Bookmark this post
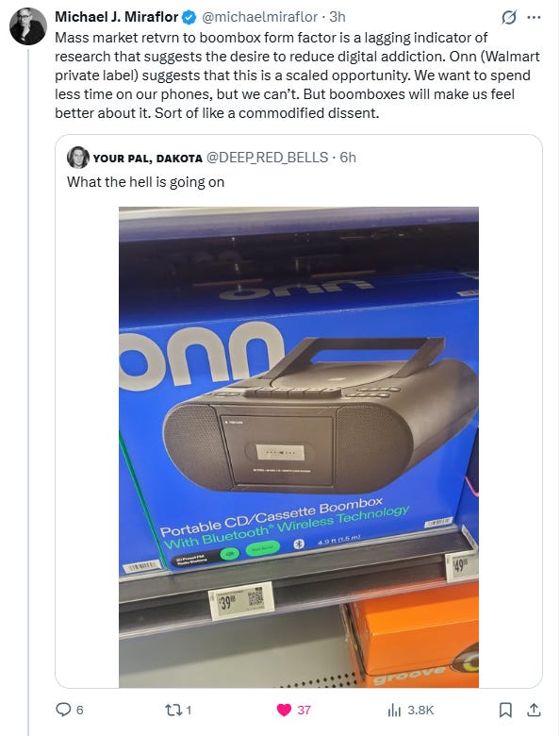 (x=505, y=711)
